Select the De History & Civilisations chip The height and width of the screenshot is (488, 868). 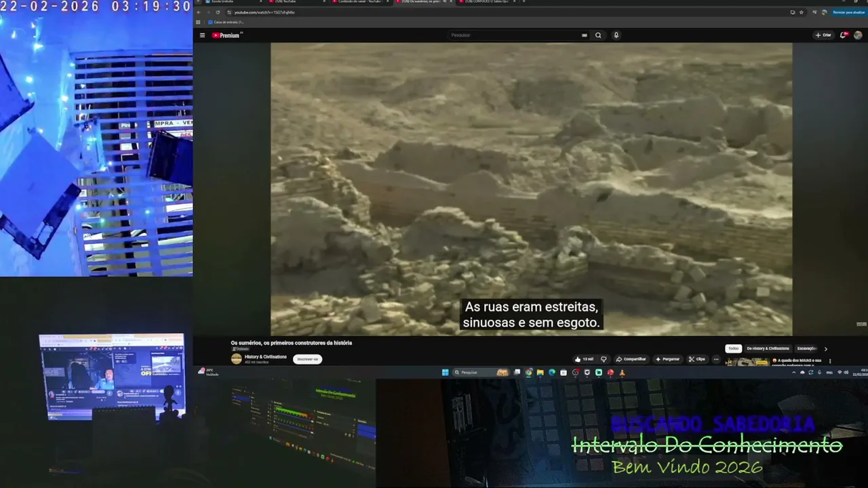(768, 348)
